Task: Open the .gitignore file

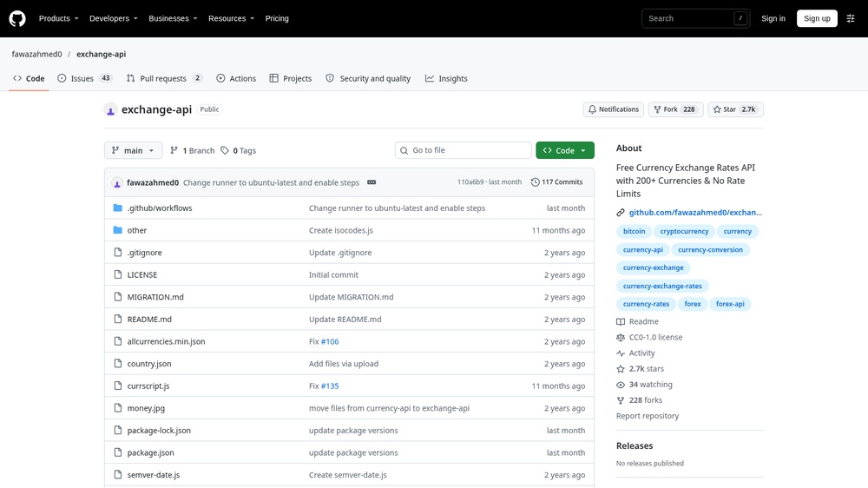Action: (x=144, y=253)
